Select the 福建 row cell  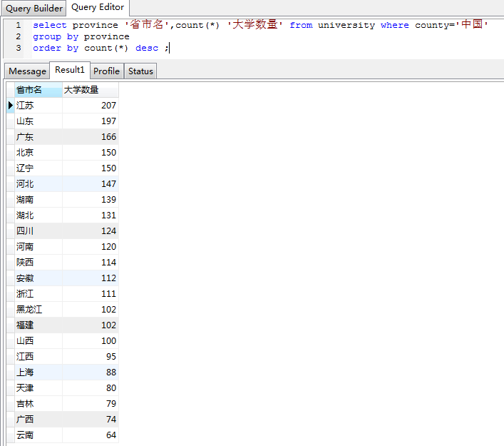tap(38, 325)
